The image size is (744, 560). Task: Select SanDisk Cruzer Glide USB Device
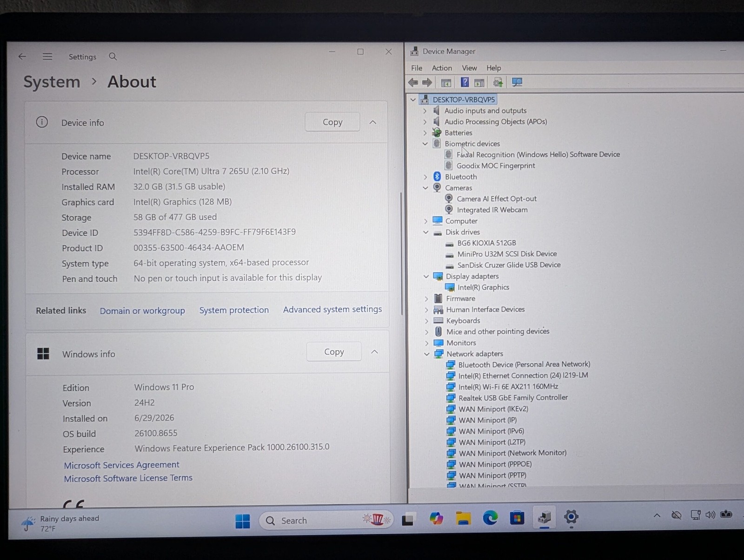(503, 265)
